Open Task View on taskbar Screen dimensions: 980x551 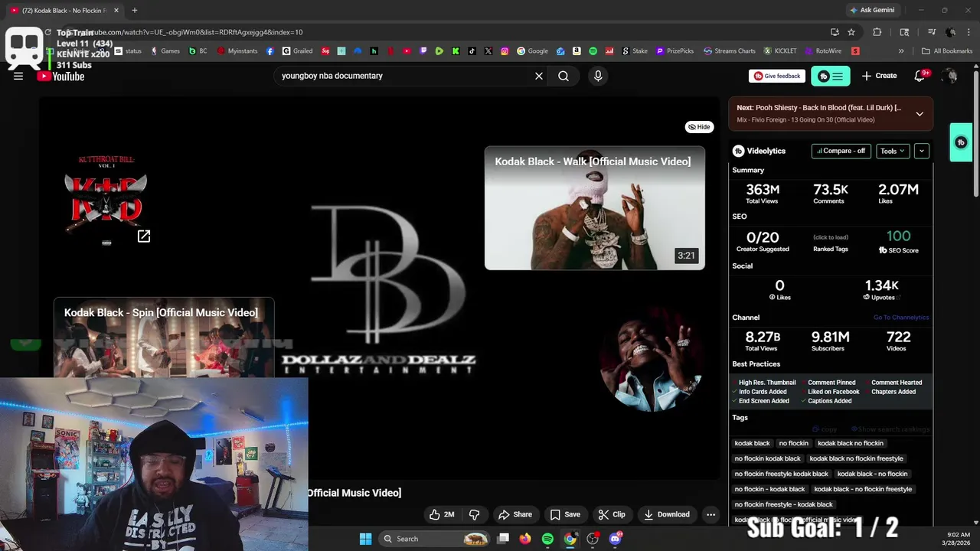(x=503, y=539)
